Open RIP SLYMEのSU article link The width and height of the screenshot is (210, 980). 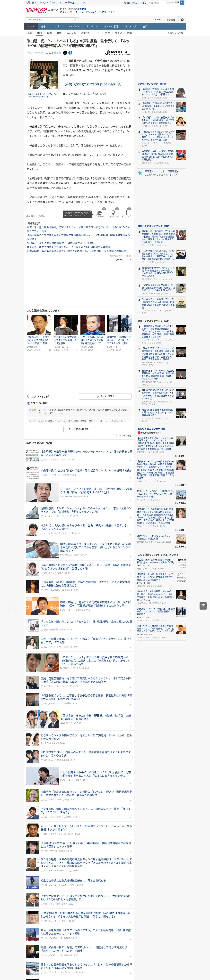[86, 754]
